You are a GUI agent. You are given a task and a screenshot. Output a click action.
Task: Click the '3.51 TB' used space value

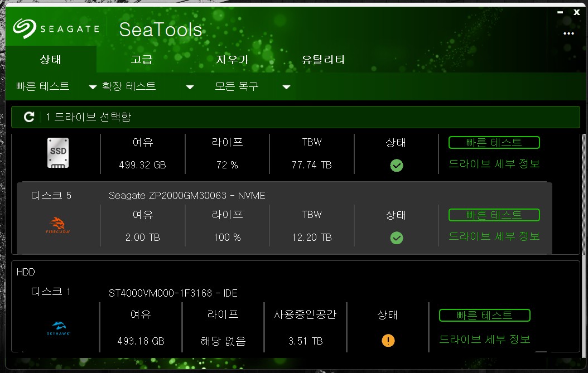click(306, 341)
